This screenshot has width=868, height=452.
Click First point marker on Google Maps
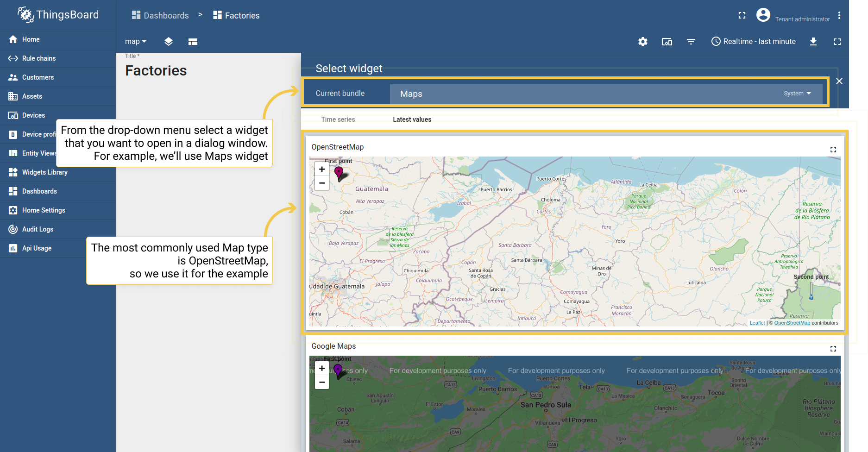338,371
